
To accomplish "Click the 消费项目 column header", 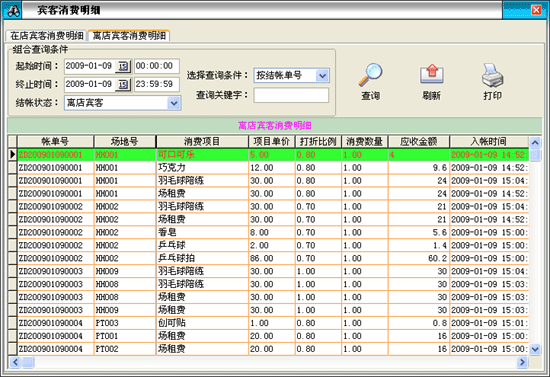I will click(202, 142).
